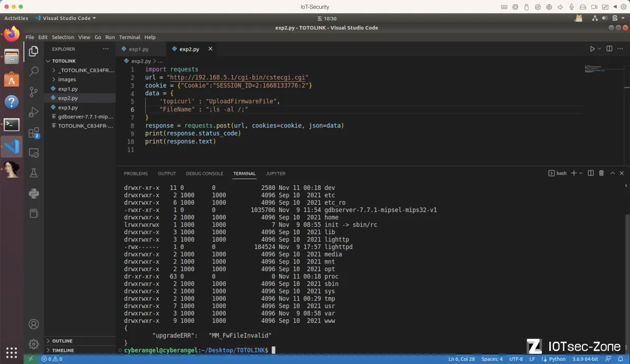
Task: Go to line via Ln 6, Col 28
Action: 461,359
